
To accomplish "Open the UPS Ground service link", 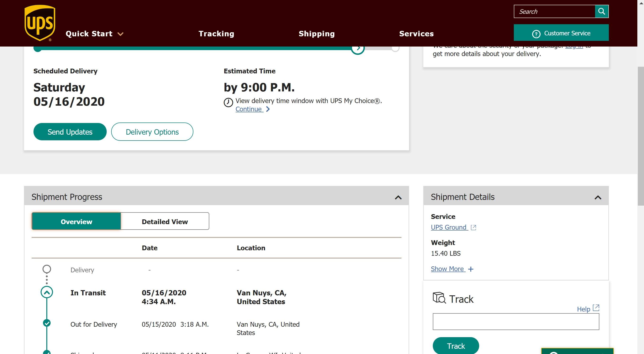I will point(449,227).
